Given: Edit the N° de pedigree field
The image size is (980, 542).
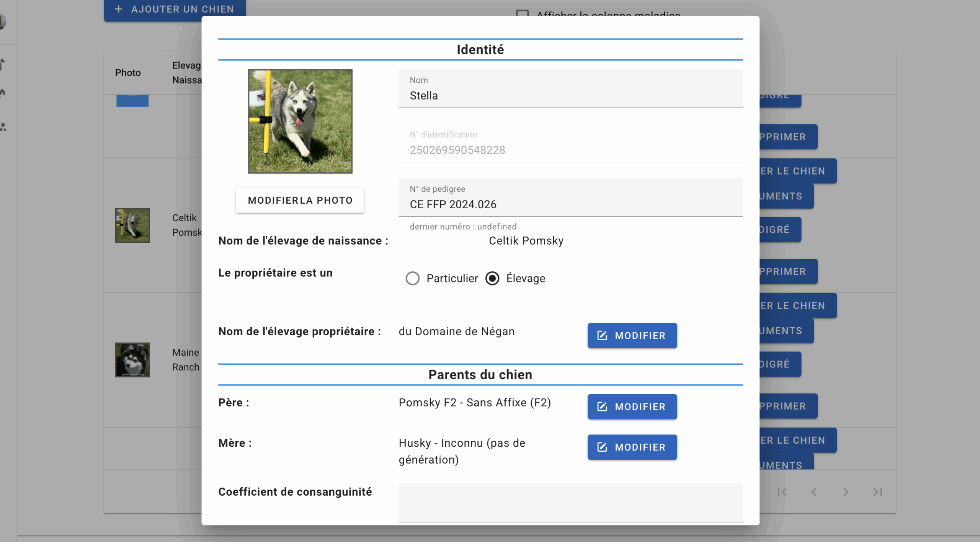Looking at the screenshot, I should click(x=570, y=198).
